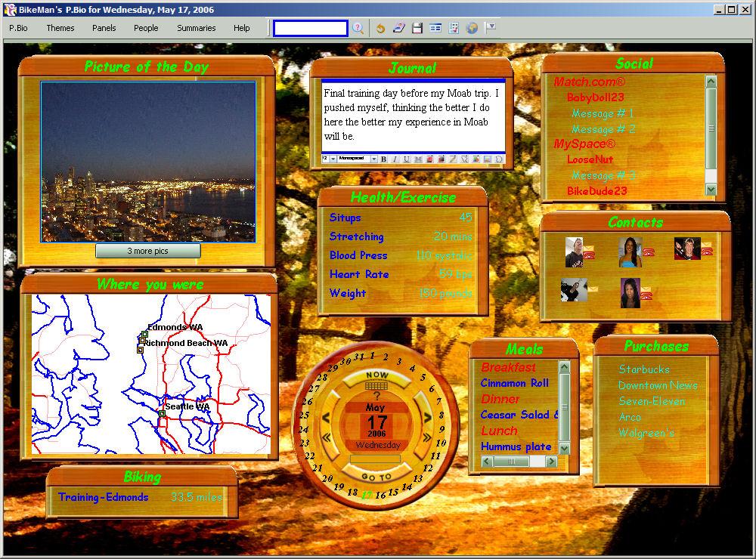The width and height of the screenshot is (756, 559).
Task: Click the Meals horizontal scrollbar thumb
Action: pos(513,462)
